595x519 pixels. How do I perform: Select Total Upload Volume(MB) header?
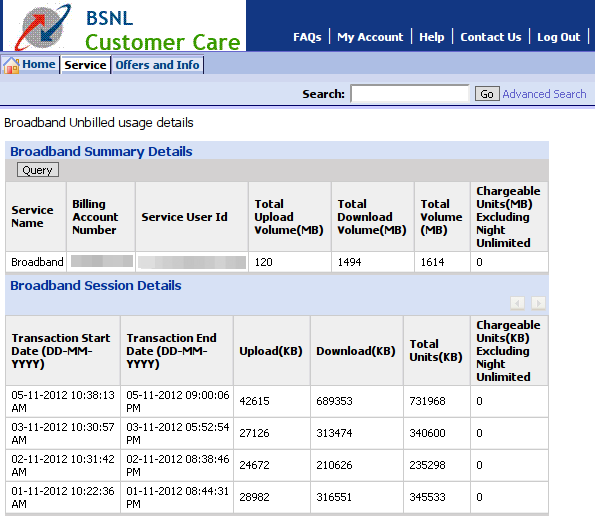tap(290, 216)
